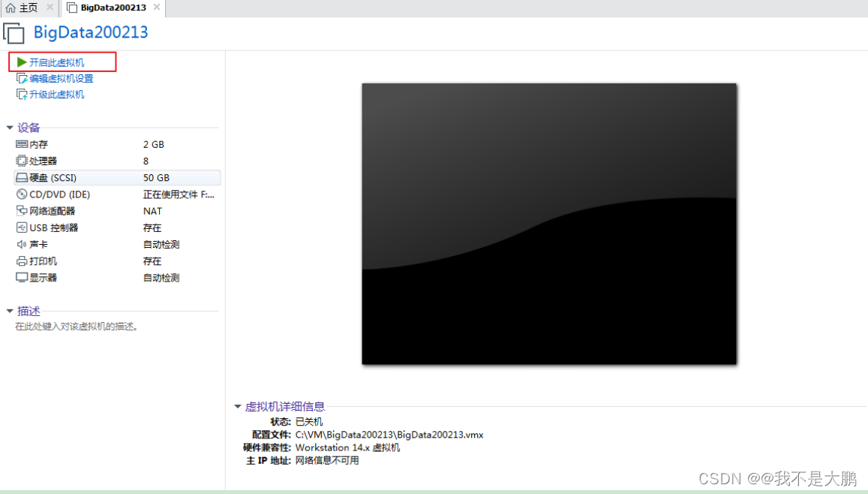Click the config file path BigData200213.vmx
The height and width of the screenshot is (494, 868).
point(389,435)
